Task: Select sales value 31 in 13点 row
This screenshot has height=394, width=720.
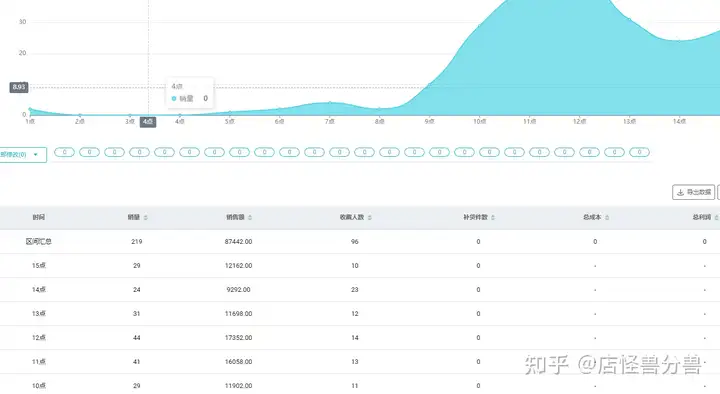Action: tap(136, 314)
